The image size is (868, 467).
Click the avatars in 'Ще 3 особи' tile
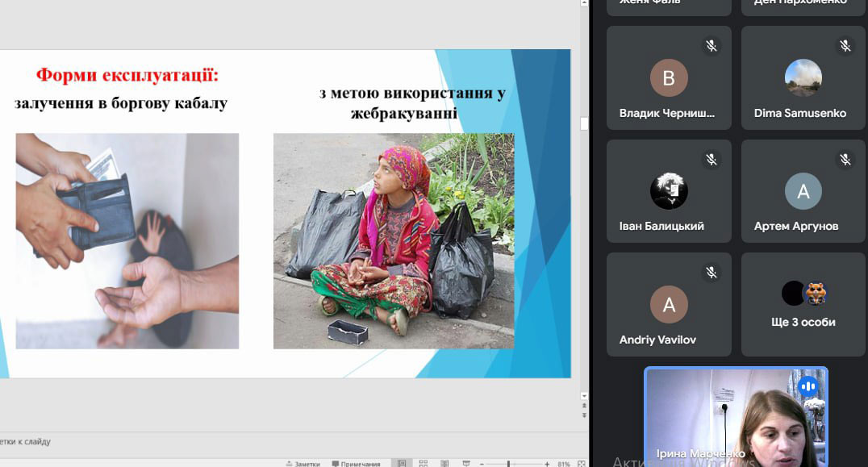tap(803, 294)
